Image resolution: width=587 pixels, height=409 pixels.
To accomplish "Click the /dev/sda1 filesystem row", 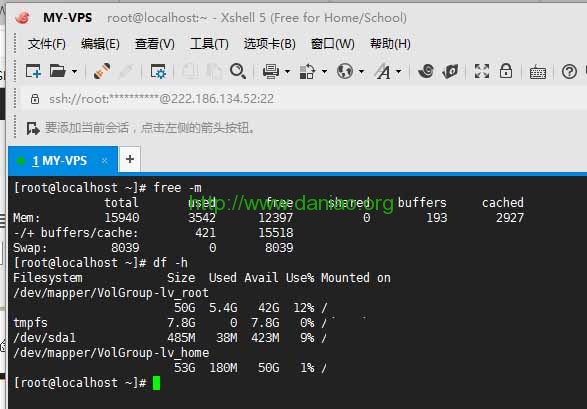I will 170,338.
